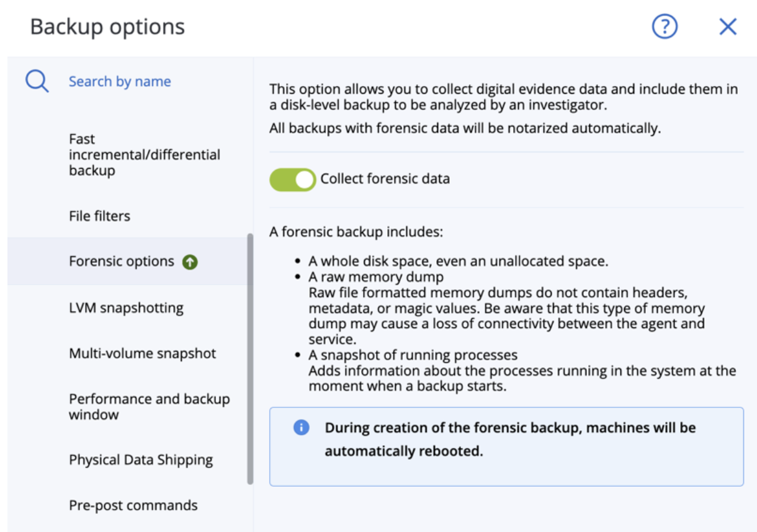Select the Forensic options entry
Image resolution: width=757 pixels, height=532 pixels.
tap(122, 261)
